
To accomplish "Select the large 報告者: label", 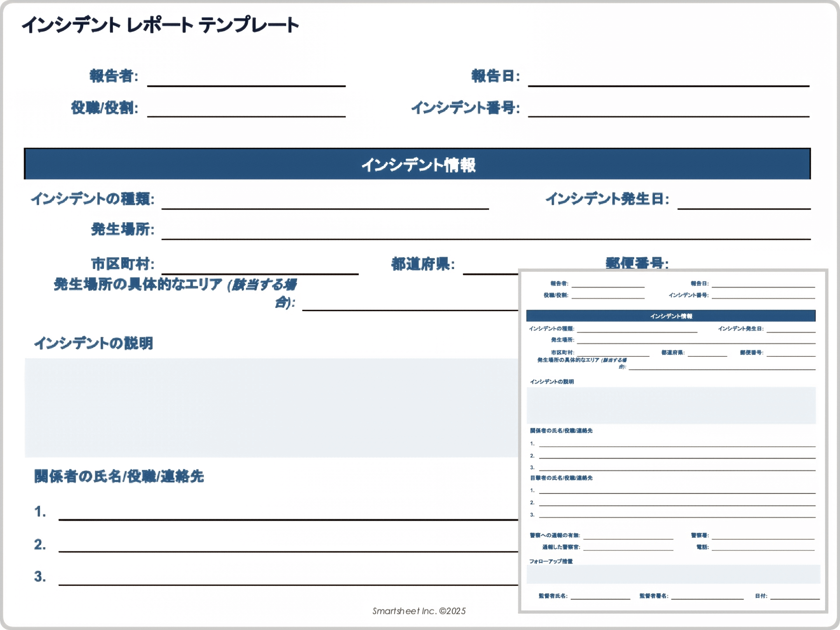I will [114, 76].
